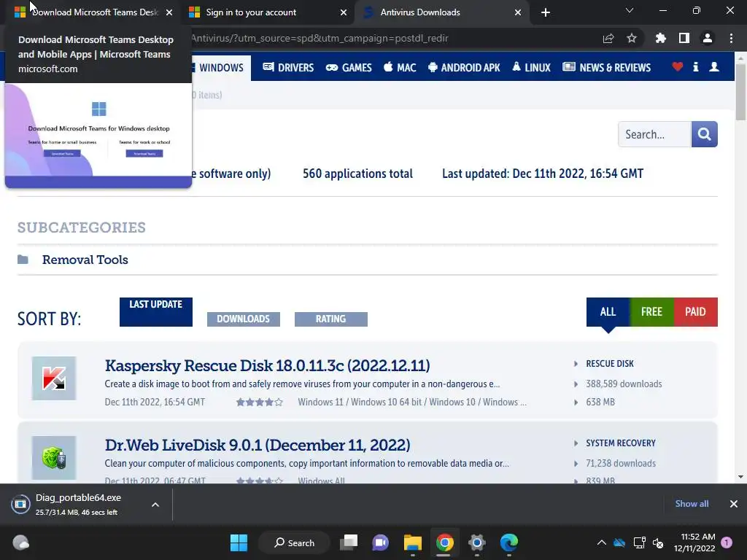Click the 560 applications total text

[x=357, y=174]
